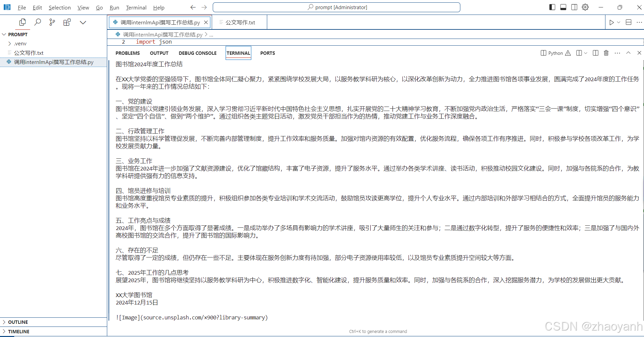Click the terminal warning triangle icon

(x=568, y=53)
